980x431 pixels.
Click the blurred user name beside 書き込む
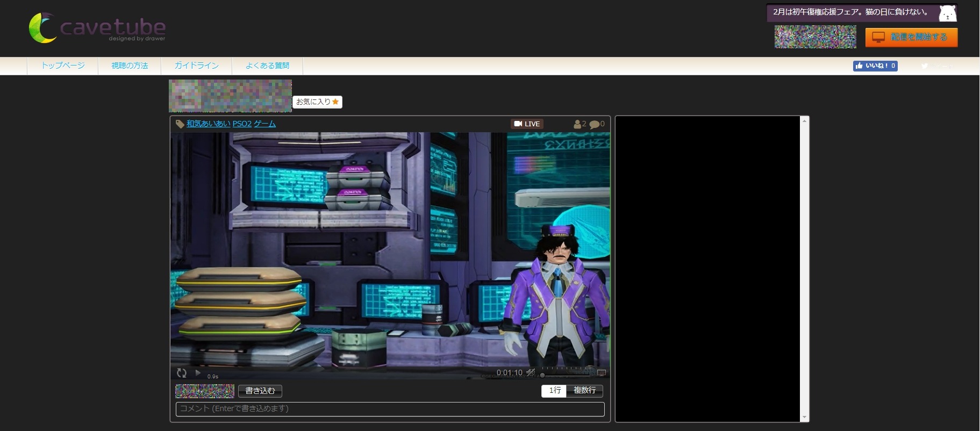pos(205,391)
